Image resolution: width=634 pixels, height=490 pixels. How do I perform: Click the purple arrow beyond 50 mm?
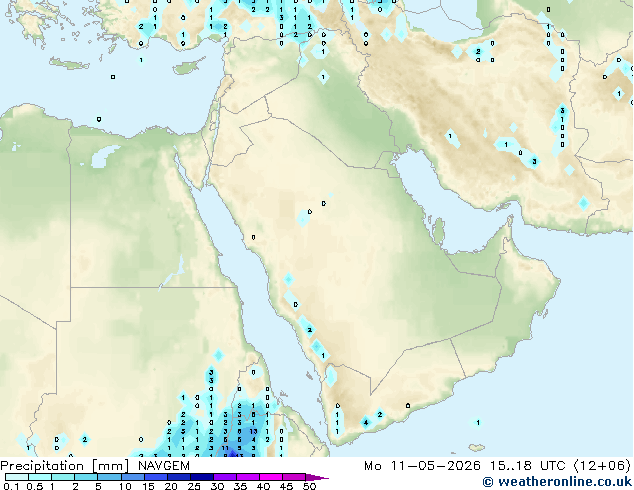point(317,477)
